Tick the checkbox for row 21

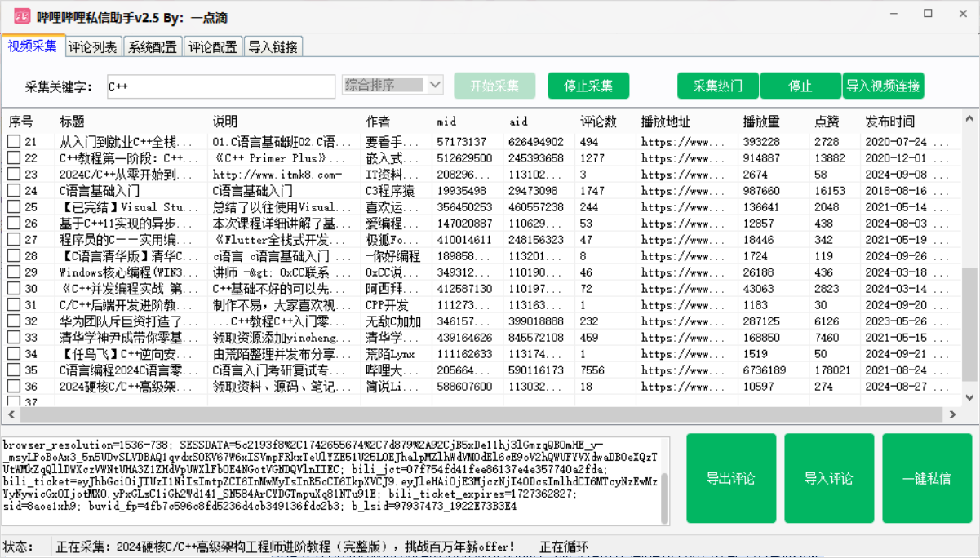pyautogui.click(x=14, y=142)
